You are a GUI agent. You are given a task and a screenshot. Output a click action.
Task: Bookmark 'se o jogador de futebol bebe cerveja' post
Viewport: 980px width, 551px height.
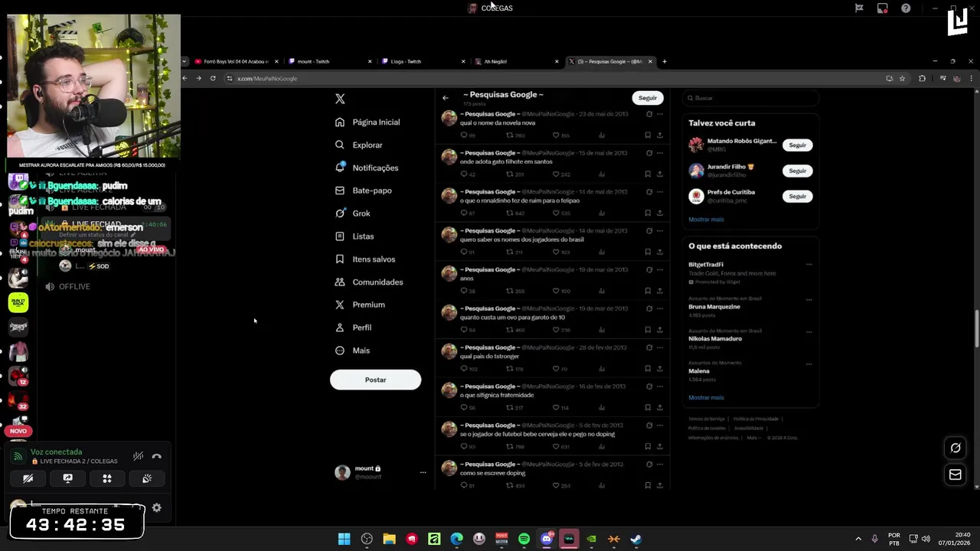pyautogui.click(x=648, y=446)
